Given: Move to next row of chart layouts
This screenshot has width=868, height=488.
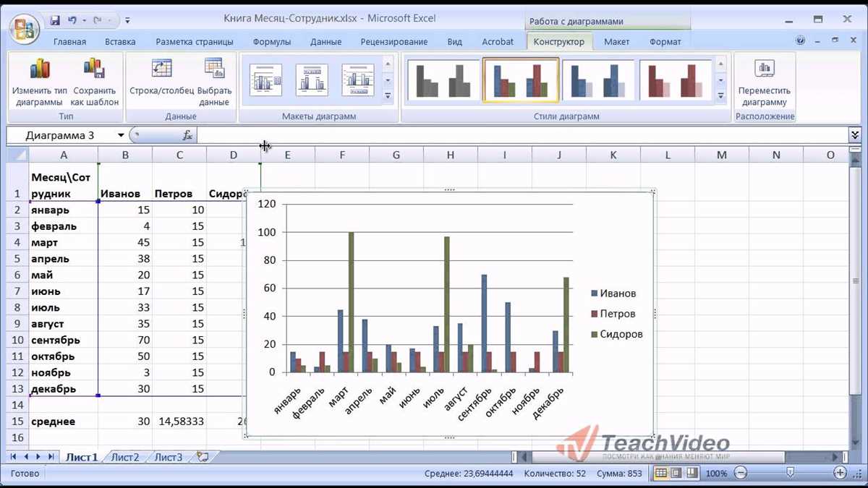Looking at the screenshot, I should pos(388,80).
